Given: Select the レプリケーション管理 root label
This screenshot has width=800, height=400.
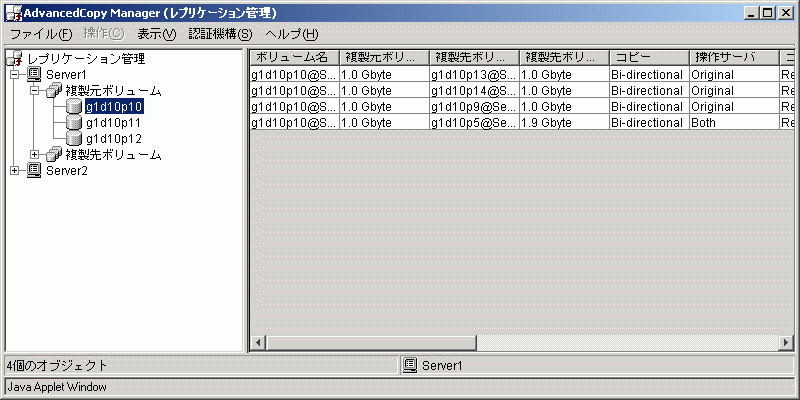Looking at the screenshot, I should tap(86, 59).
